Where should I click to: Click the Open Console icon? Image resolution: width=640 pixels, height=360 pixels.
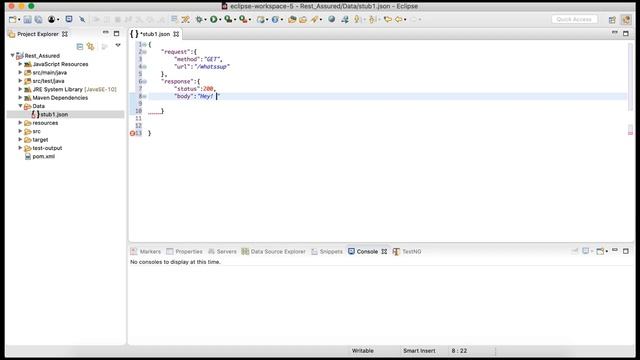[600, 251]
